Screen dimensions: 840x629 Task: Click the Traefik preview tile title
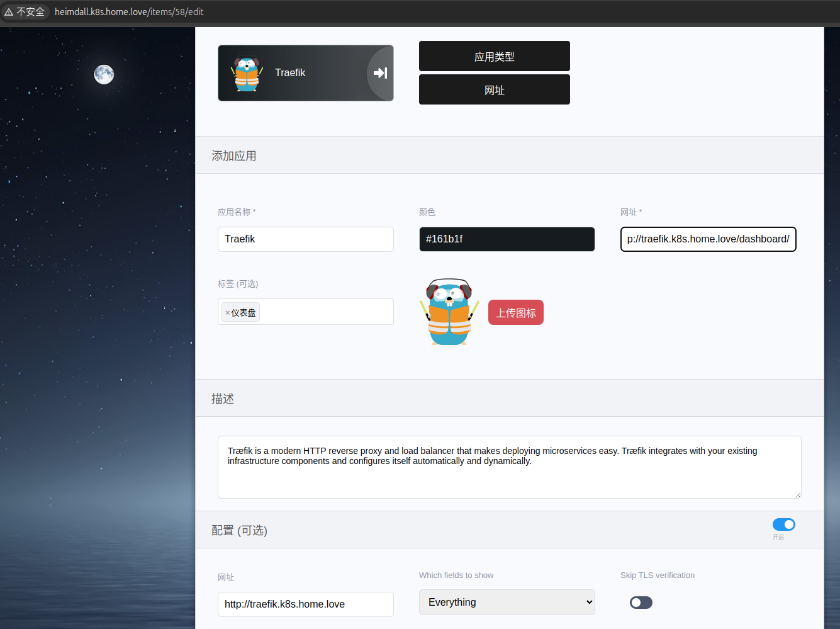pos(290,73)
